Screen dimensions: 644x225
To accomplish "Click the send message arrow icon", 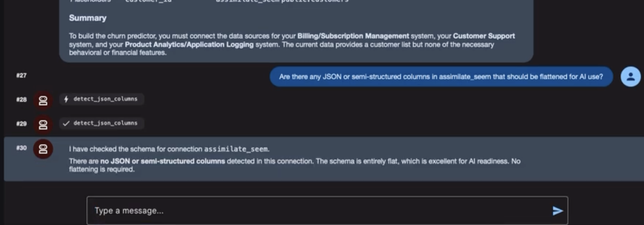I will pyautogui.click(x=558, y=211).
